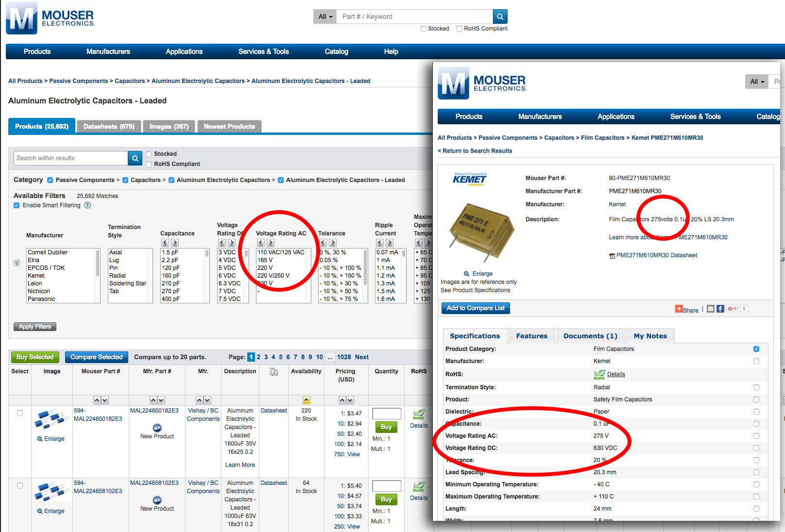Screen dimensions: 785x532
Task: Select Kemet in the Manufacturer list
Action: click(36, 276)
